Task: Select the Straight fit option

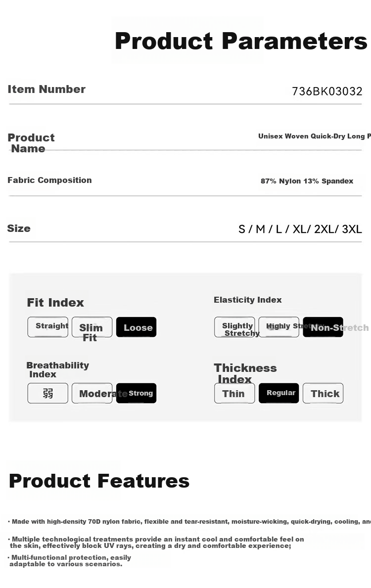Action: (x=47, y=327)
